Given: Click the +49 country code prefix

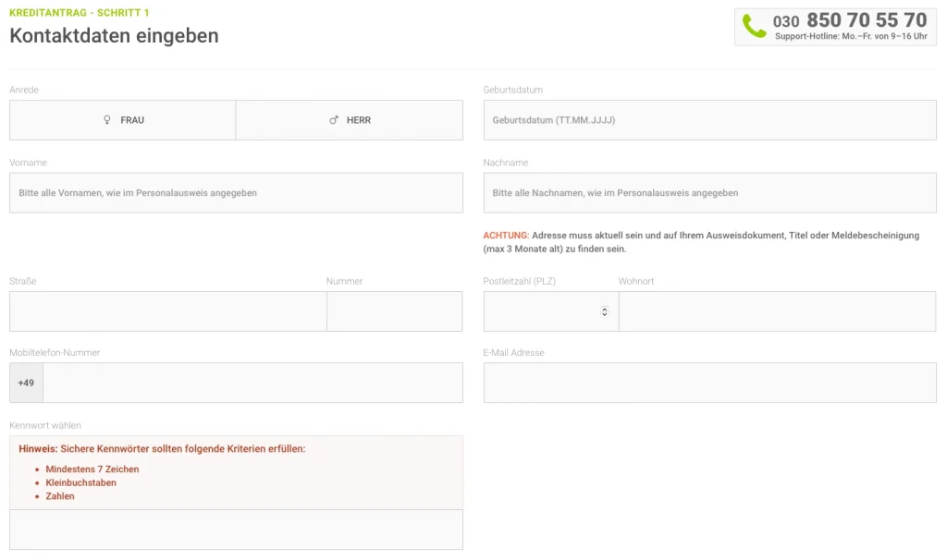Looking at the screenshot, I should coord(26,383).
